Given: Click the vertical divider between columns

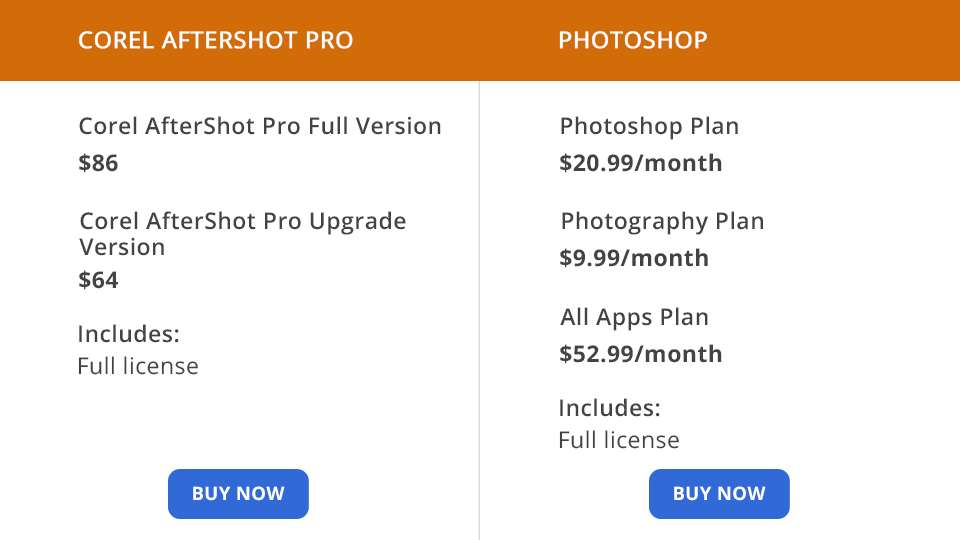Looking at the screenshot, I should (x=480, y=300).
